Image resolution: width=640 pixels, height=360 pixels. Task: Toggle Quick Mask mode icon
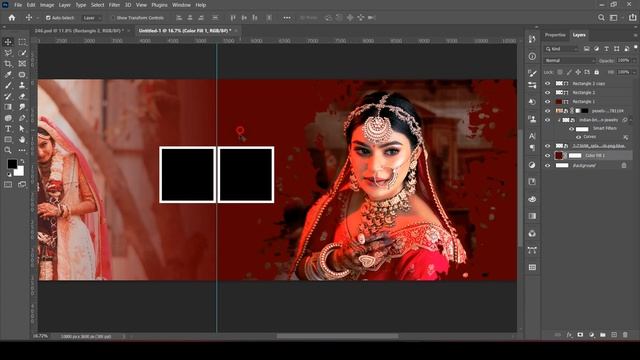pyautogui.click(x=8, y=184)
